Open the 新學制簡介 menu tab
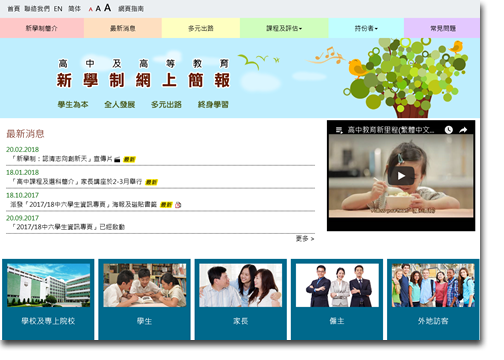 (42, 28)
